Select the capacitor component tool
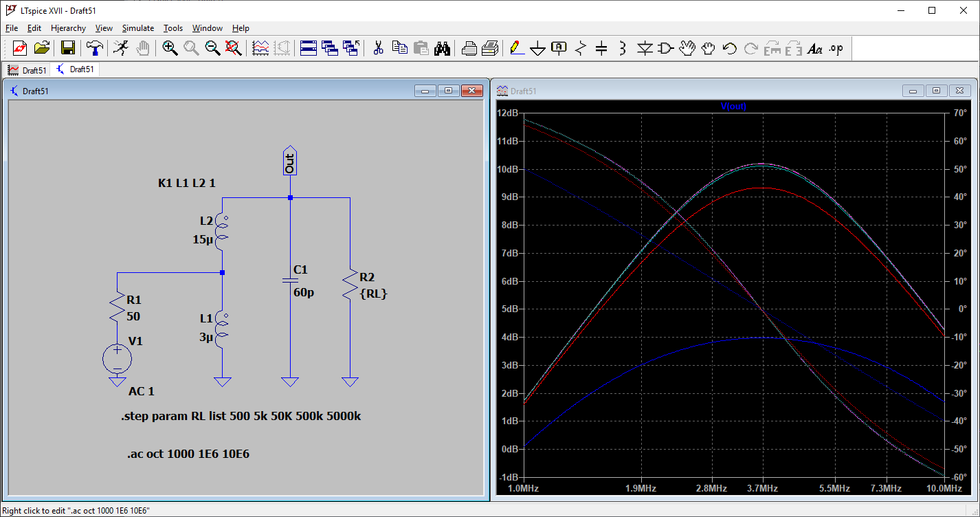The height and width of the screenshot is (517, 980). tap(601, 47)
